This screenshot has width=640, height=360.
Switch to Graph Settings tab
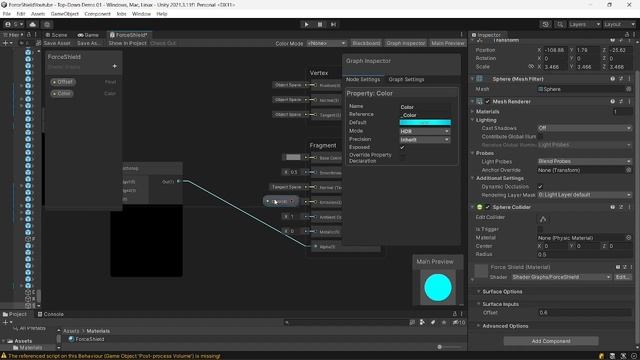(406, 79)
